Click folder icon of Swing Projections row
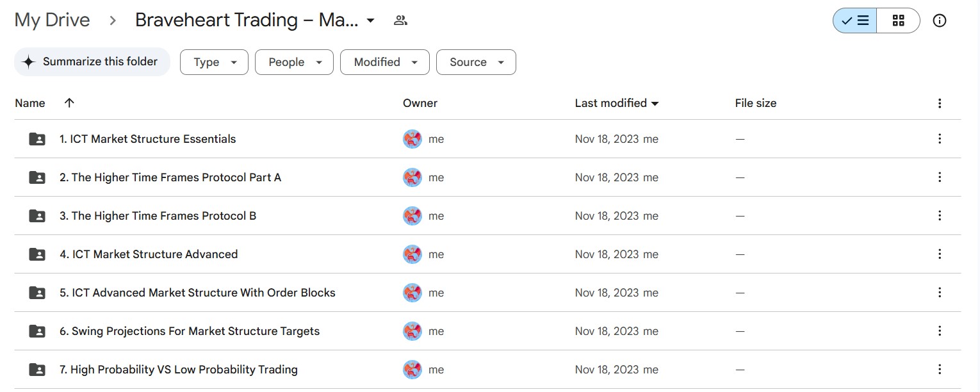This screenshot has height=392, width=980. coord(37,331)
